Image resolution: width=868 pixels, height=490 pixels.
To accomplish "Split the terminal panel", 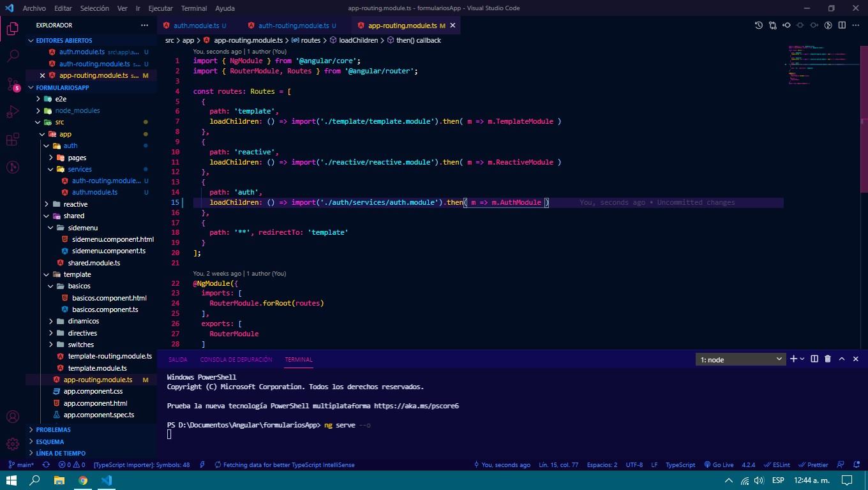I will click(814, 359).
